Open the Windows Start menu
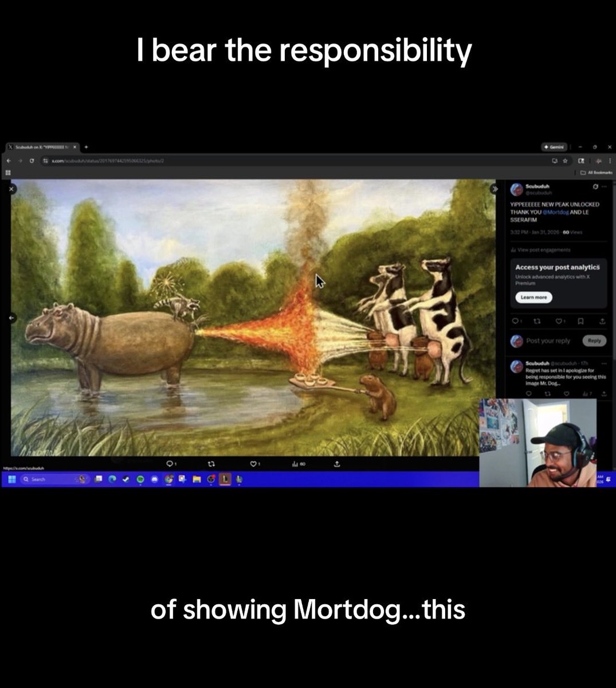The height and width of the screenshot is (688, 616). (12, 479)
